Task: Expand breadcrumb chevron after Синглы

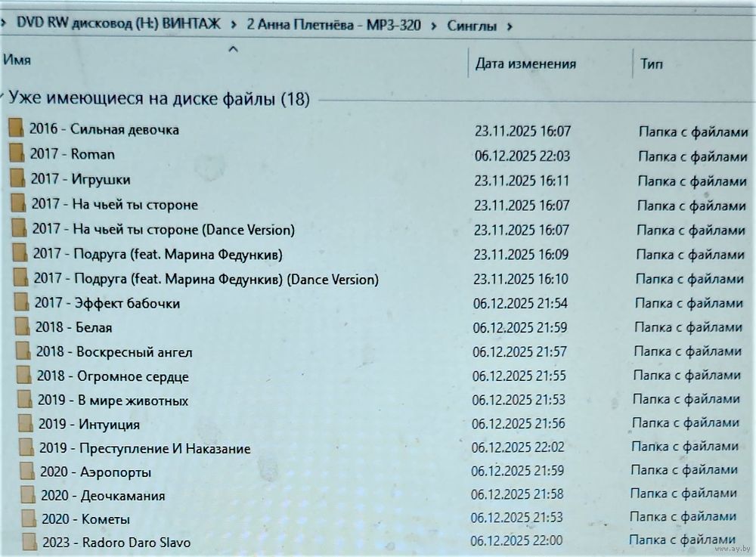Action: pyautogui.click(x=510, y=26)
